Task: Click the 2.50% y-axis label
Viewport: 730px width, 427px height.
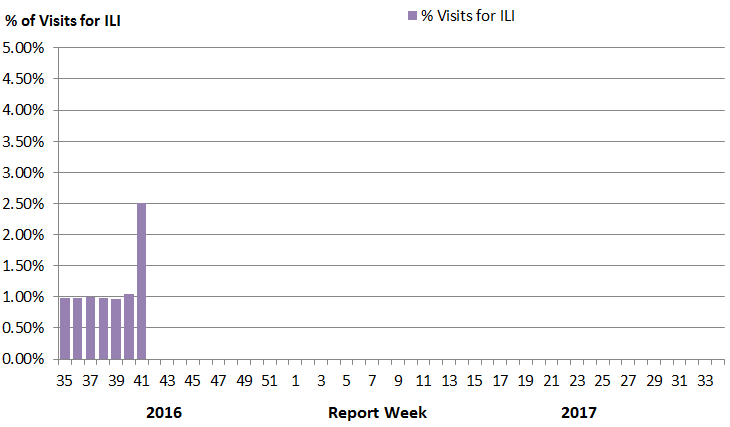Action: click(x=25, y=203)
